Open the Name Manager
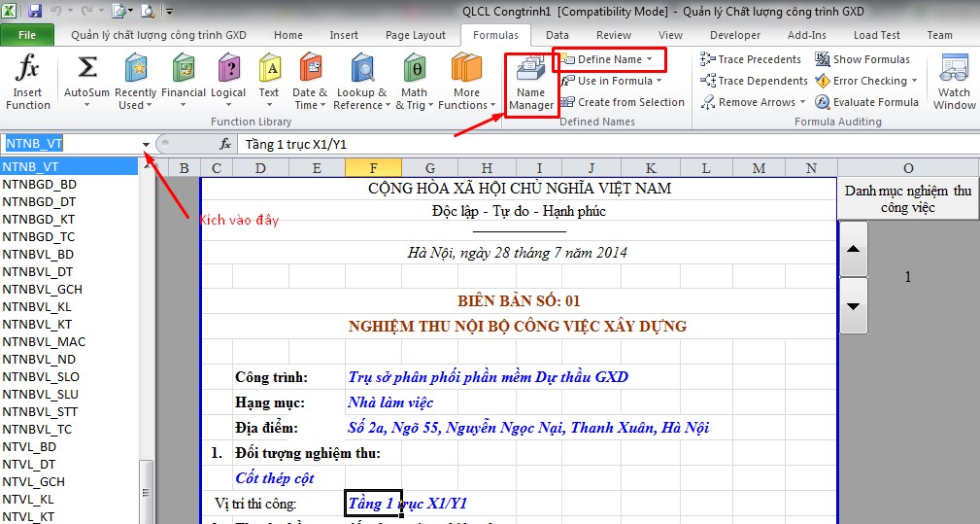Image resolution: width=980 pixels, height=524 pixels. 531,84
